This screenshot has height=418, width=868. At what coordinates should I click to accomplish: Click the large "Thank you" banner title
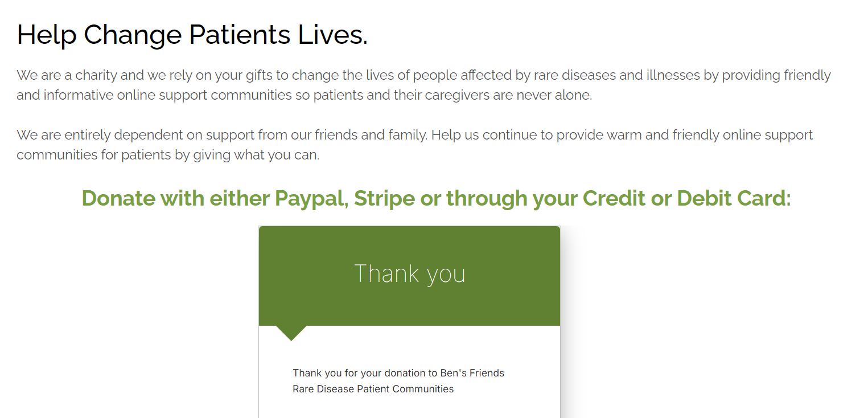(x=409, y=274)
